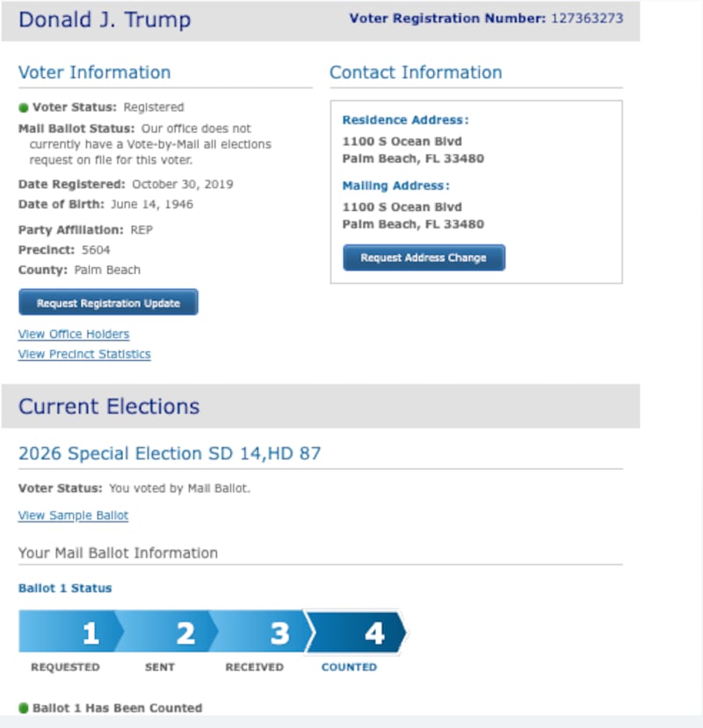
Task: Follow the View Precinct Statistics link
Action: tap(84, 354)
